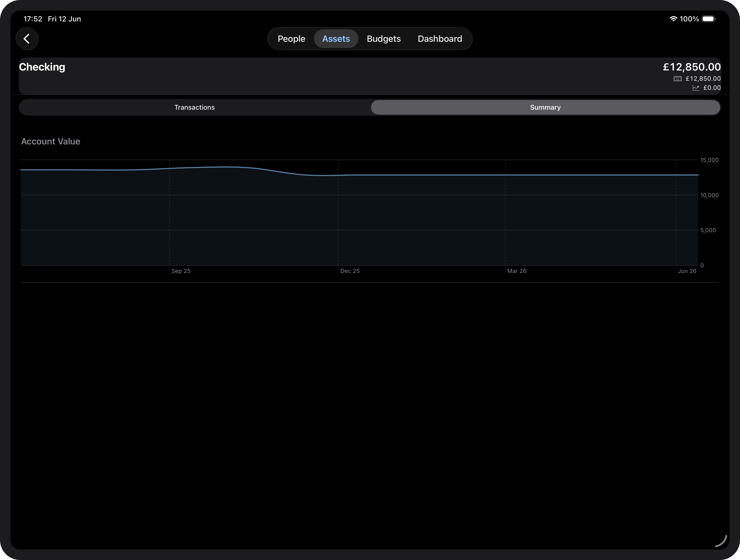740x560 pixels.
Task: Click the large £12,850.00 total balance
Action: (x=691, y=67)
